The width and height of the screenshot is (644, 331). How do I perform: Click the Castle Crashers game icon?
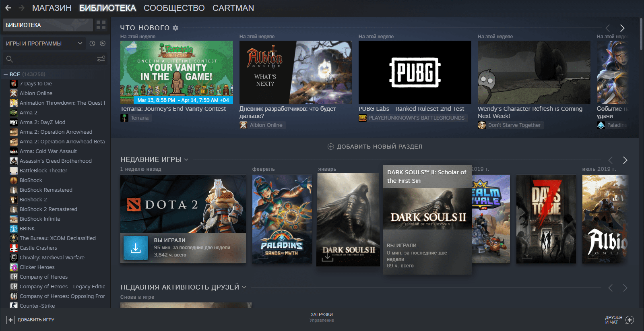click(14, 248)
